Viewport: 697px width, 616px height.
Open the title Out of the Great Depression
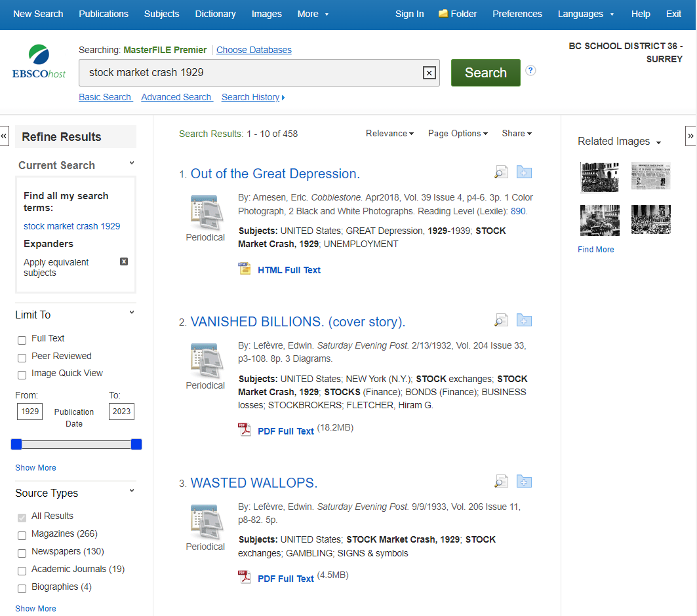click(275, 174)
